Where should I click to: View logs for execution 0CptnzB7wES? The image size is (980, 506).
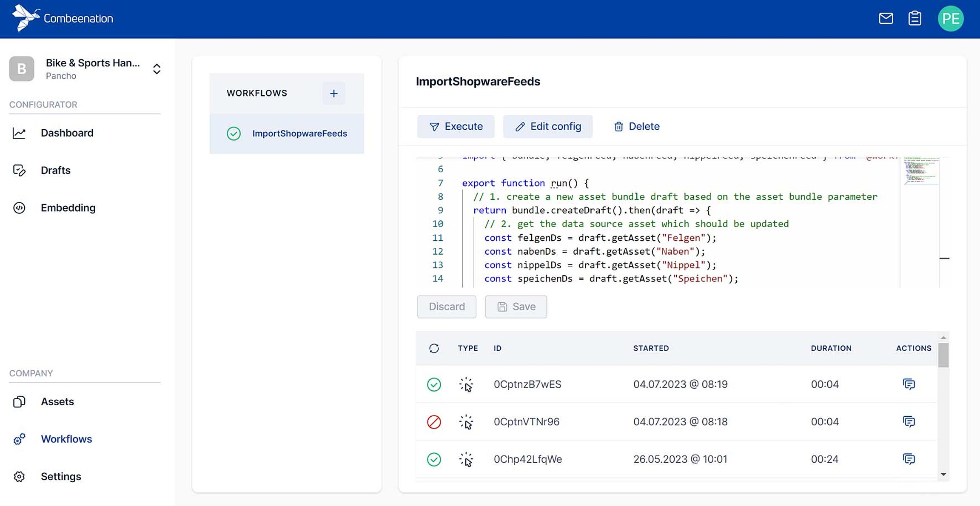[909, 384]
